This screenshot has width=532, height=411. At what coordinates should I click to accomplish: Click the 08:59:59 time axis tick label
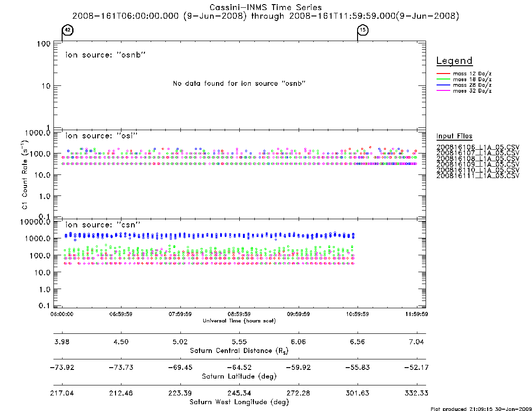tap(239, 314)
